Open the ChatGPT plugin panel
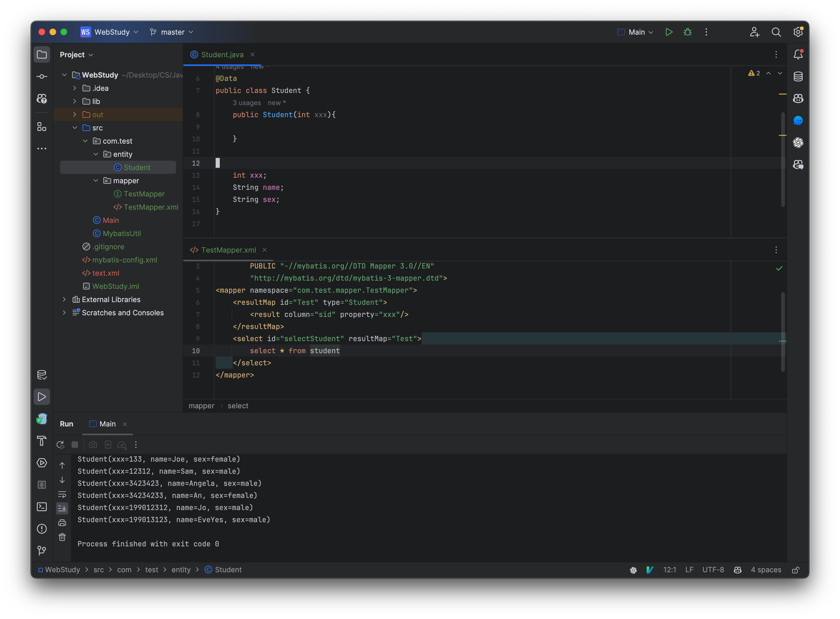840x619 pixels. click(x=798, y=143)
